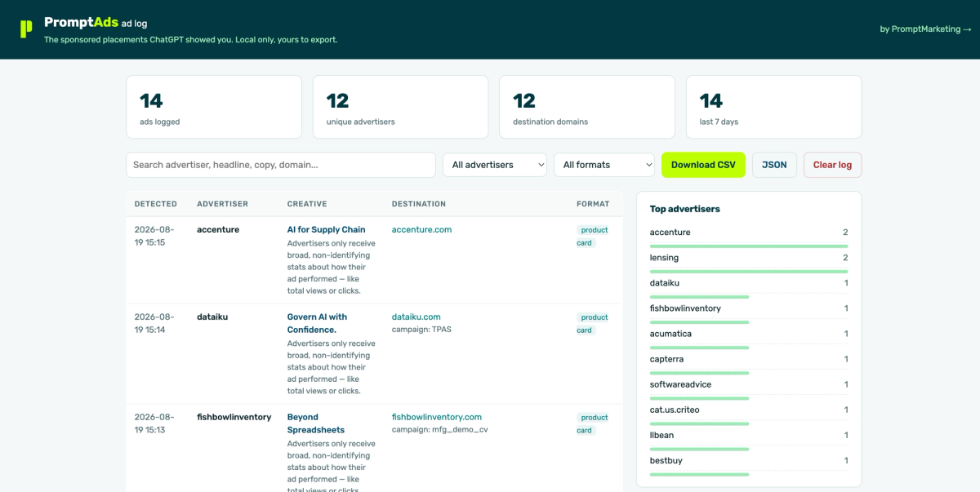Open the fishbowlinventory.com destination link
Screen dimensions: 980x492
[x=437, y=417]
